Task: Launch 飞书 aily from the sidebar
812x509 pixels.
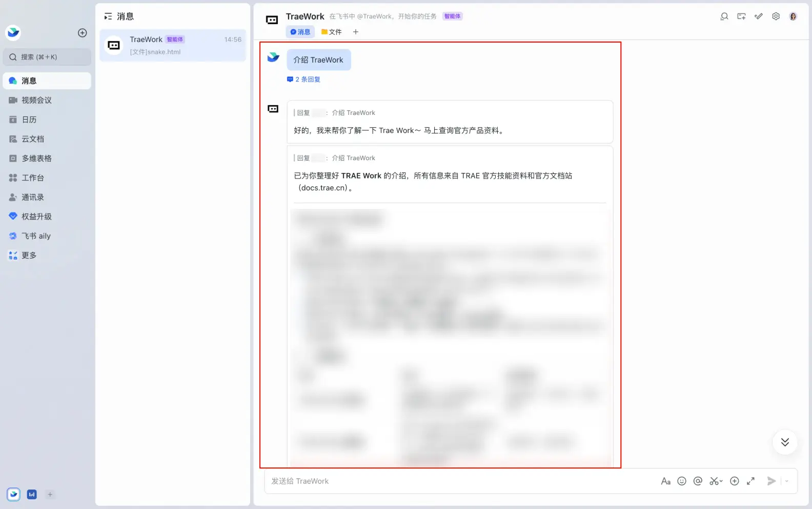Action: [47, 236]
